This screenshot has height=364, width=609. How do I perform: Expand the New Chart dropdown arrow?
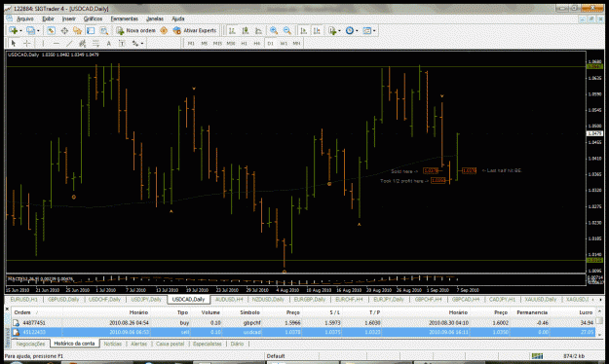point(20,30)
